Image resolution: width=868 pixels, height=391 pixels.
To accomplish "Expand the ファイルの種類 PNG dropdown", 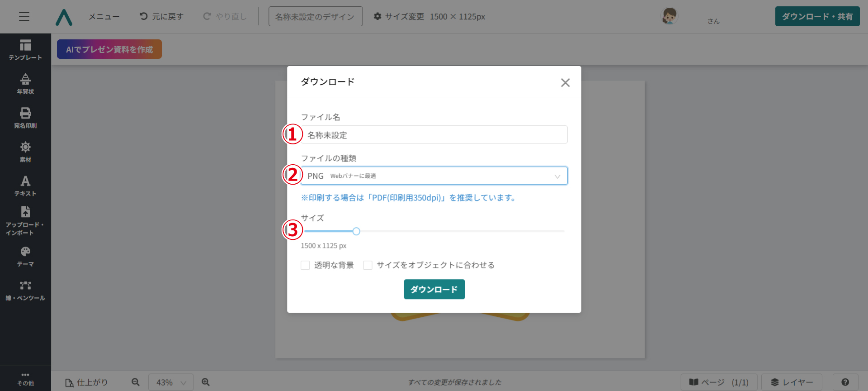I will 434,176.
